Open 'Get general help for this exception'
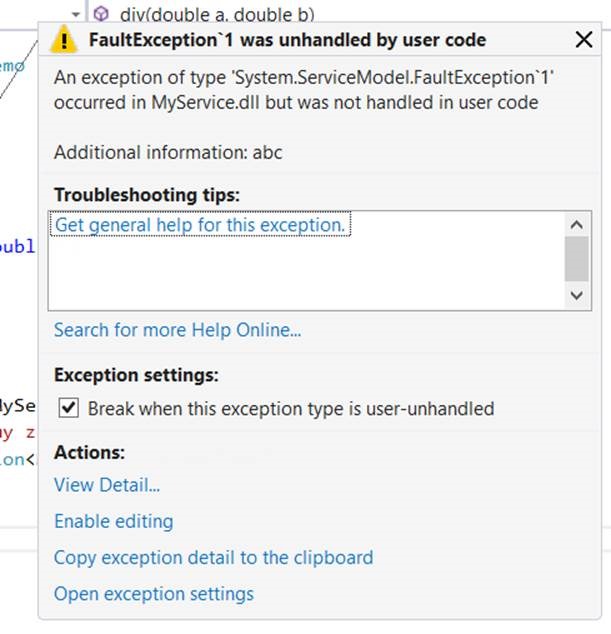Viewport: 611px width, 634px height. click(x=200, y=225)
